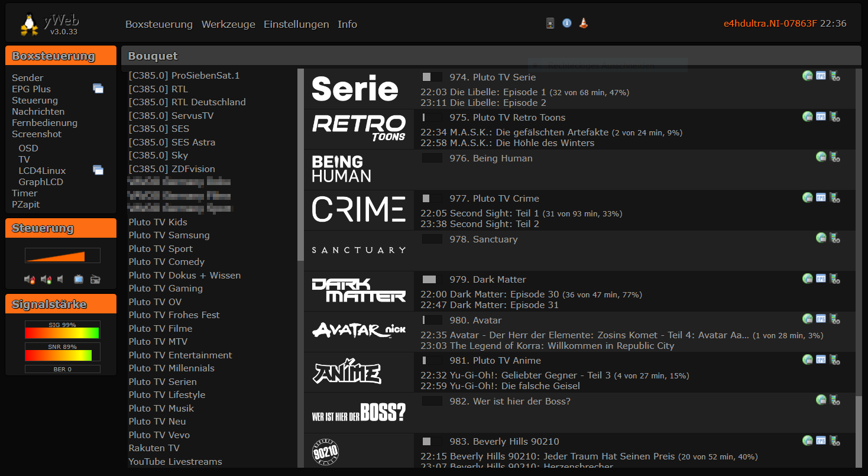Open the Werkzeuge menu
The image size is (868, 476).
pos(228,24)
